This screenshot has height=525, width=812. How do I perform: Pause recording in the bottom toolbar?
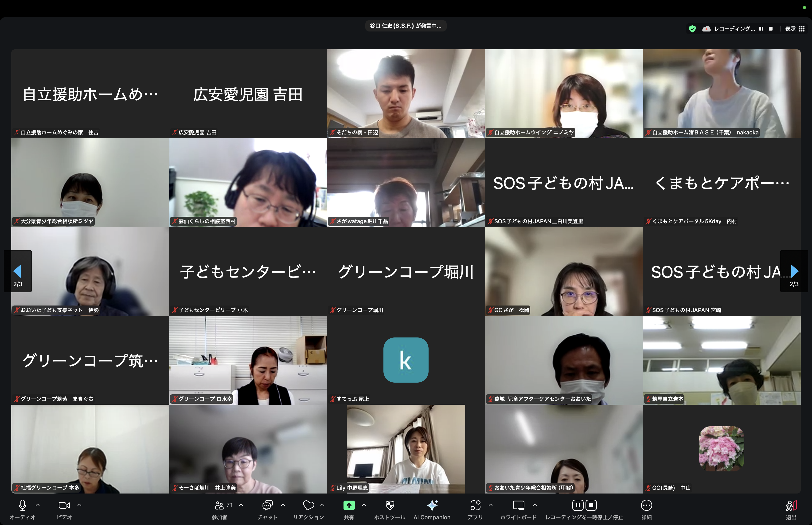click(x=578, y=505)
